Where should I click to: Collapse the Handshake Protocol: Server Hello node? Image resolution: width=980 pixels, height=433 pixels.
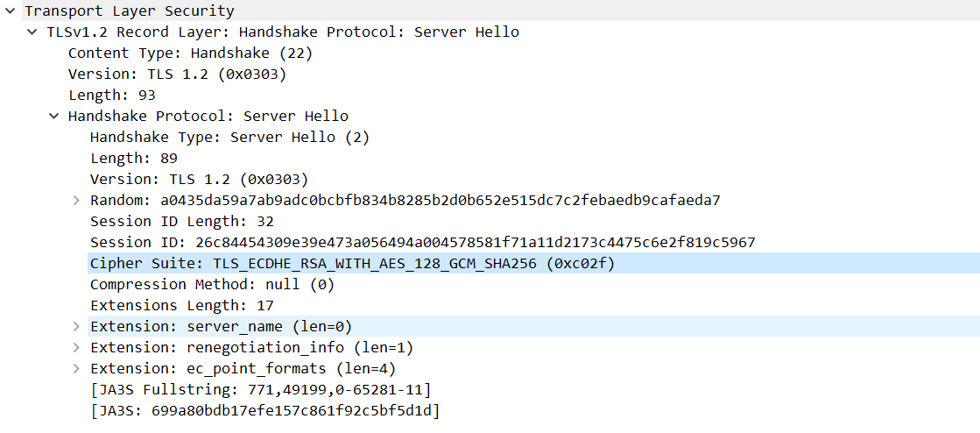[x=53, y=117]
